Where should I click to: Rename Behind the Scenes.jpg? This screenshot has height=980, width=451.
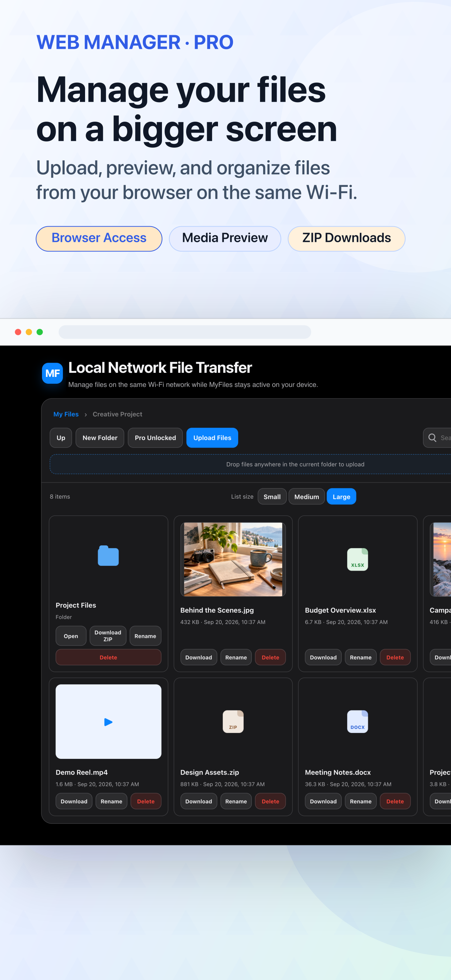(x=236, y=657)
